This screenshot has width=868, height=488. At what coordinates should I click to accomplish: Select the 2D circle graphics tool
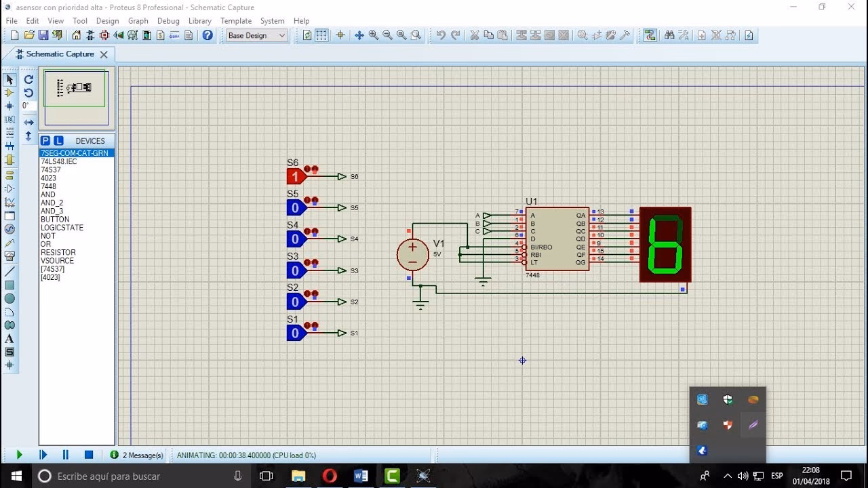click(x=9, y=298)
